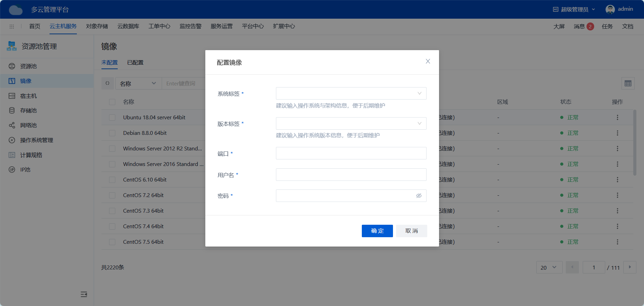Open actions menu for Ubuntu 18.04 row
644x306 pixels.
click(617, 118)
